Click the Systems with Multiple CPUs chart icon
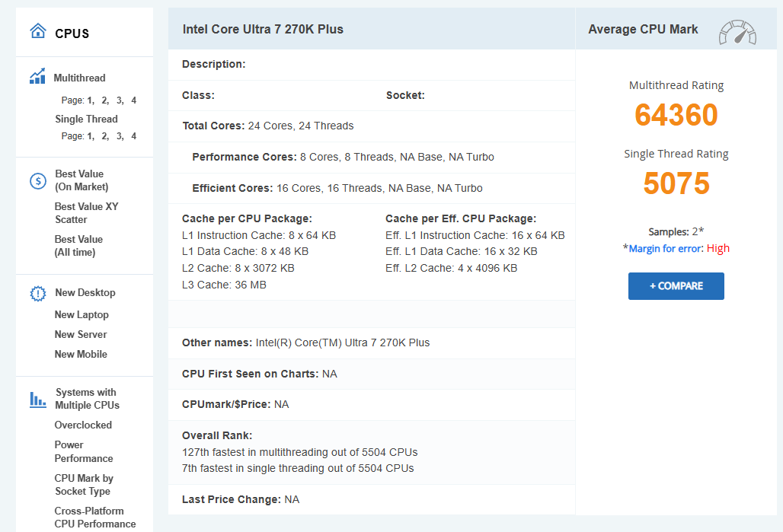783x532 pixels. point(37,399)
